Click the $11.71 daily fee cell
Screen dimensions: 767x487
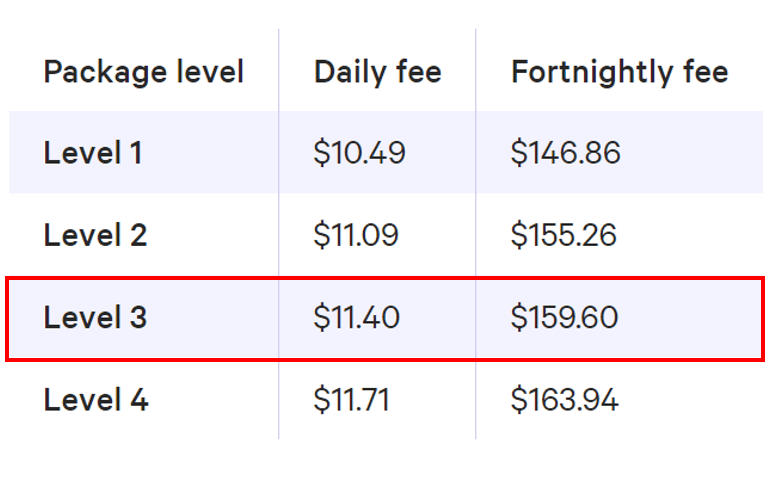coord(351,399)
